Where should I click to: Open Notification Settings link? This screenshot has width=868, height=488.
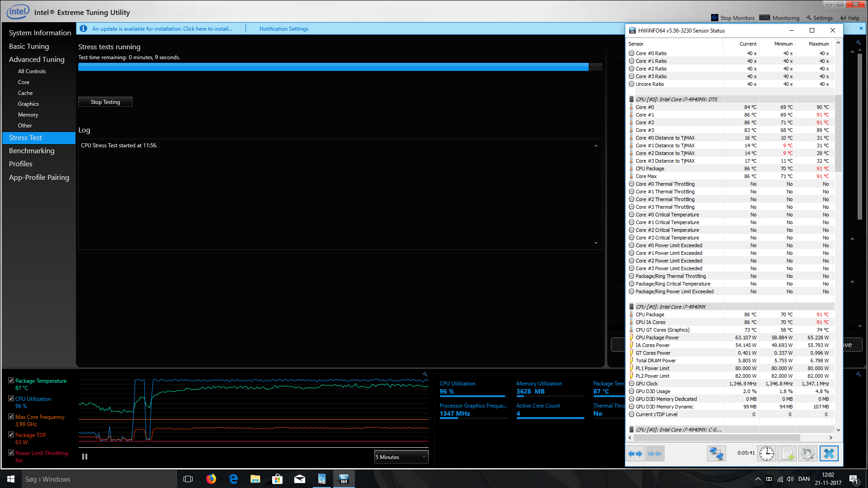(x=284, y=28)
